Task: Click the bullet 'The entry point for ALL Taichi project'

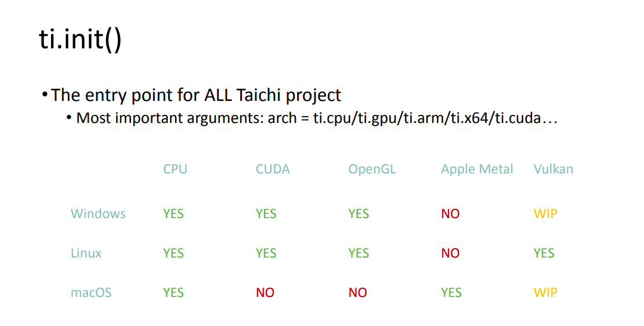Action: pyautogui.click(x=196, y=95)
